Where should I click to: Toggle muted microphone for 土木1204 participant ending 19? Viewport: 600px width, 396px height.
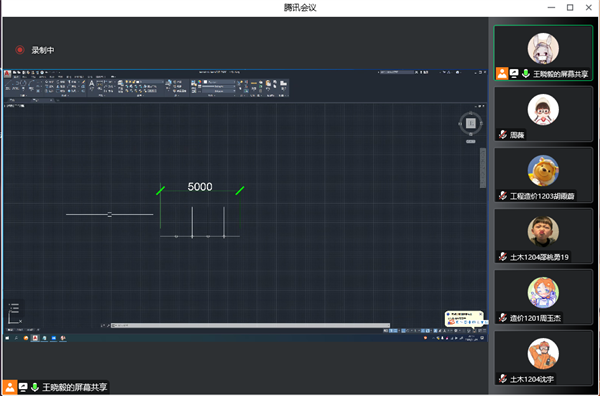point(503,257)
